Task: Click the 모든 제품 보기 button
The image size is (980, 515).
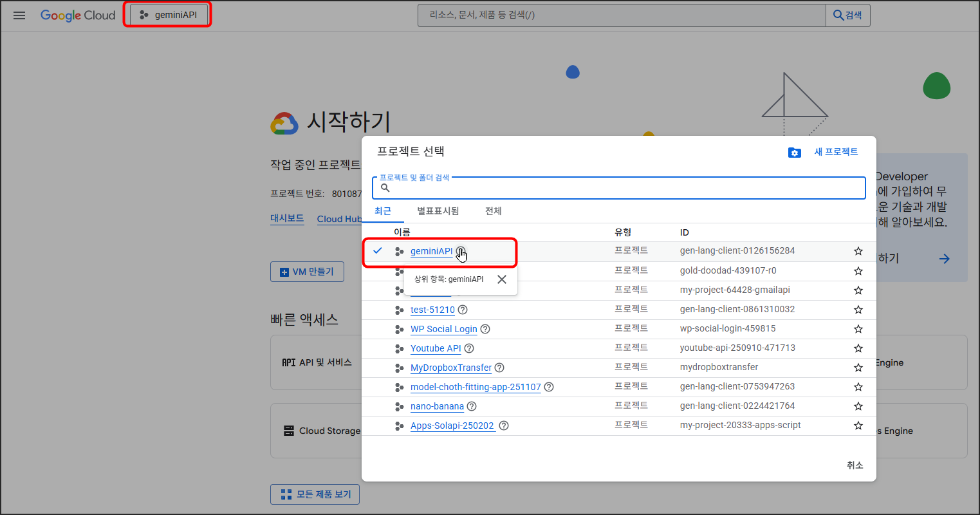Action: (x=315, y=494)
